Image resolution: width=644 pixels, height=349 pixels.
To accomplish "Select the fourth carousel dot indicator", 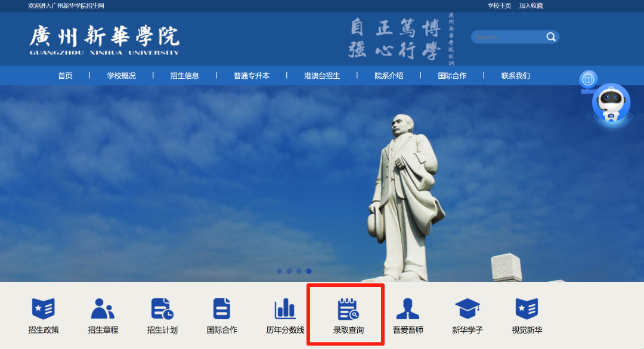I will point(308,271).
